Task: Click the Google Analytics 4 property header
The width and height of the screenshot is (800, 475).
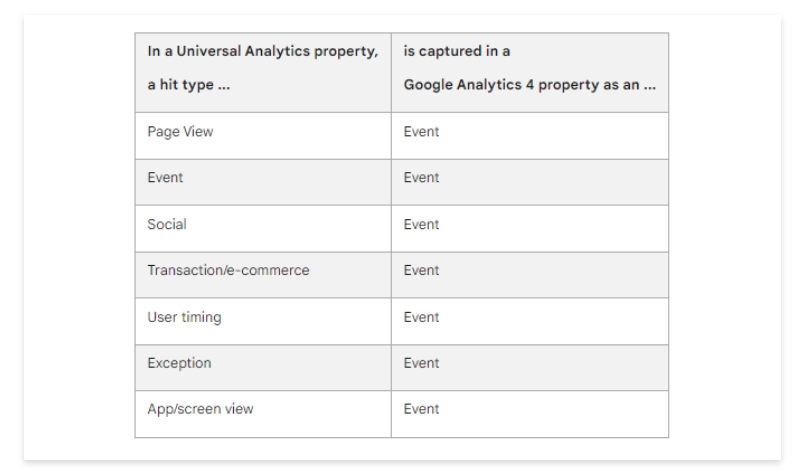Action: click(530, 72)
